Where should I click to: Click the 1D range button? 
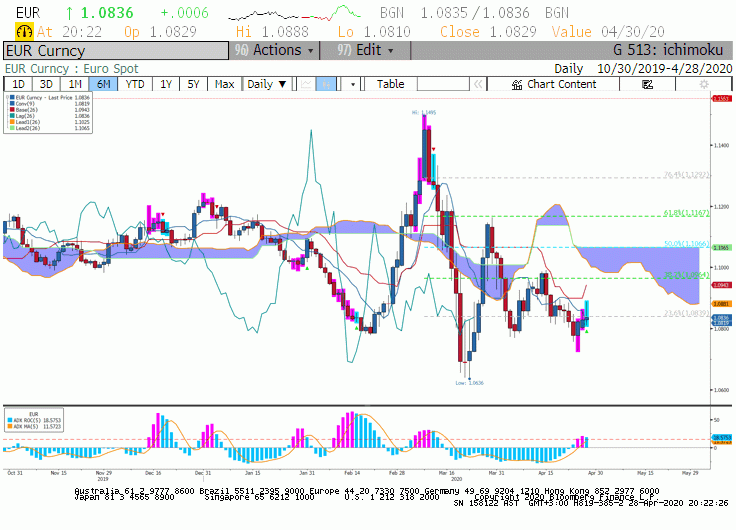point(18,84)
